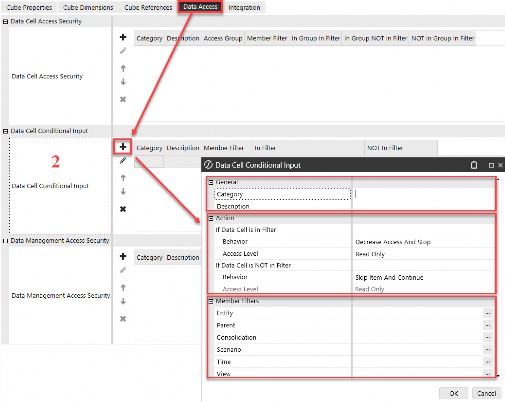Add a Data Management Access Security entry
The image size is (505, 402).
[123, 256]
